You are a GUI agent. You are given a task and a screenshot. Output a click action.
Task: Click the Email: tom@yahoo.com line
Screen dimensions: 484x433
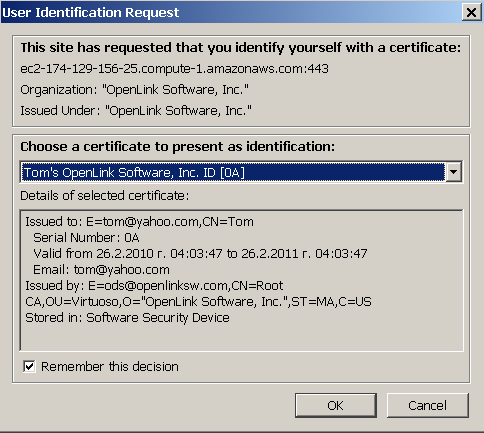tap(101, 270)
